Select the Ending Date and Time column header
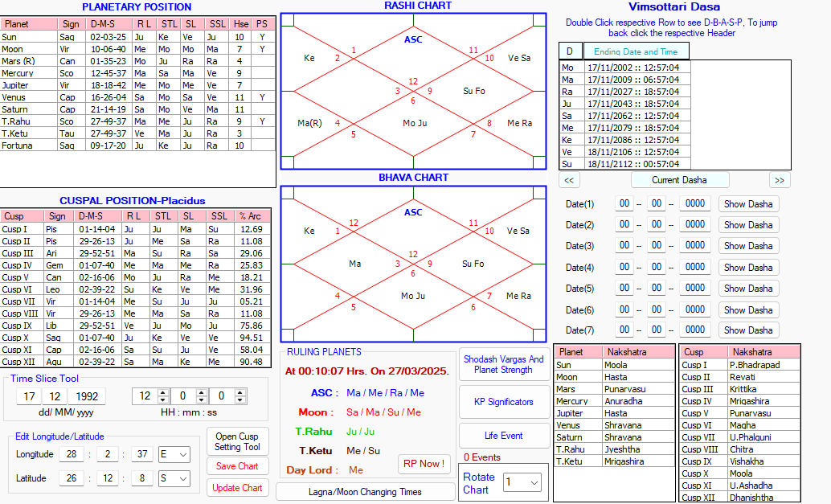Image resolution: width=831 pixels, height=504 pixels. [636, 51]
